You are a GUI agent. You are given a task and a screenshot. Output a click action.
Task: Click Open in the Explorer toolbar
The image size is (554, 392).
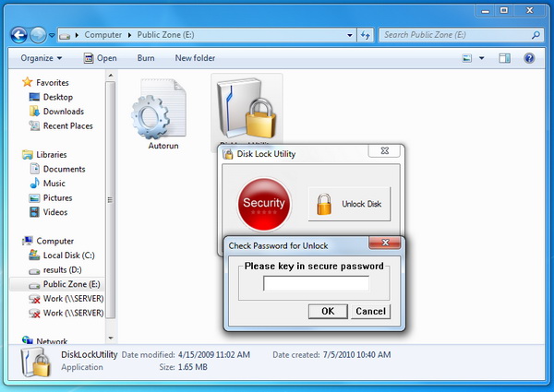point(100,58)
